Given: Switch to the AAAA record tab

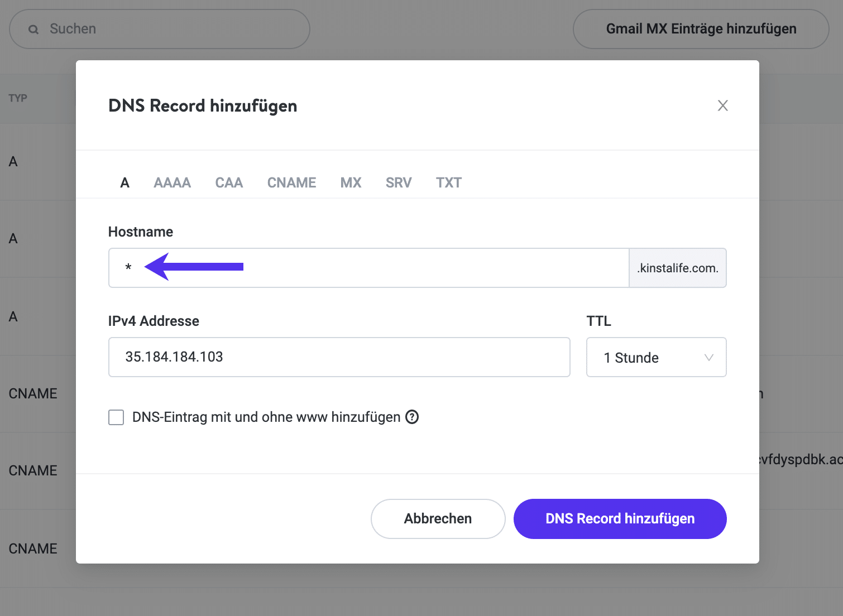Looking at the screenshot, I should click(172, 182).
